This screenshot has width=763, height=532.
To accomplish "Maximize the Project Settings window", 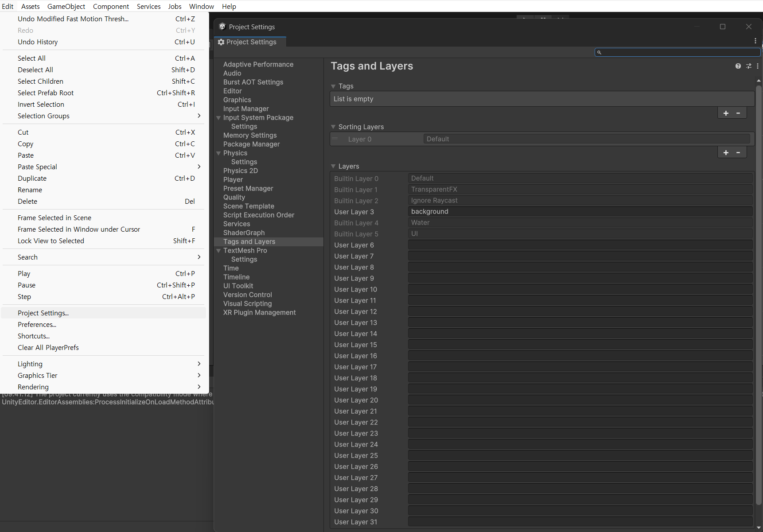I will [723, 27].
